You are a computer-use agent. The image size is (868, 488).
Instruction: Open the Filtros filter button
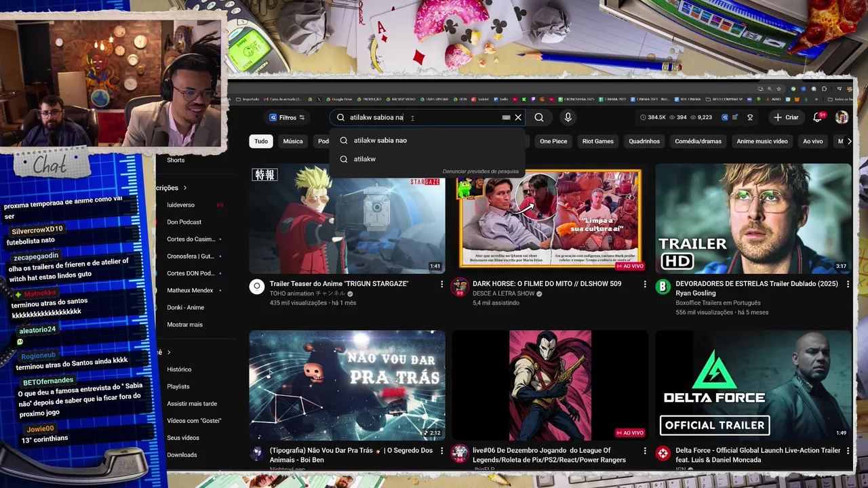pyautogui.click(x=287, y=117)
